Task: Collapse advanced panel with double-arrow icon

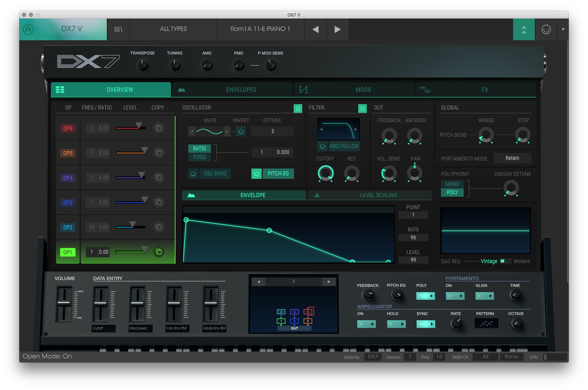Action: [524, 29]
